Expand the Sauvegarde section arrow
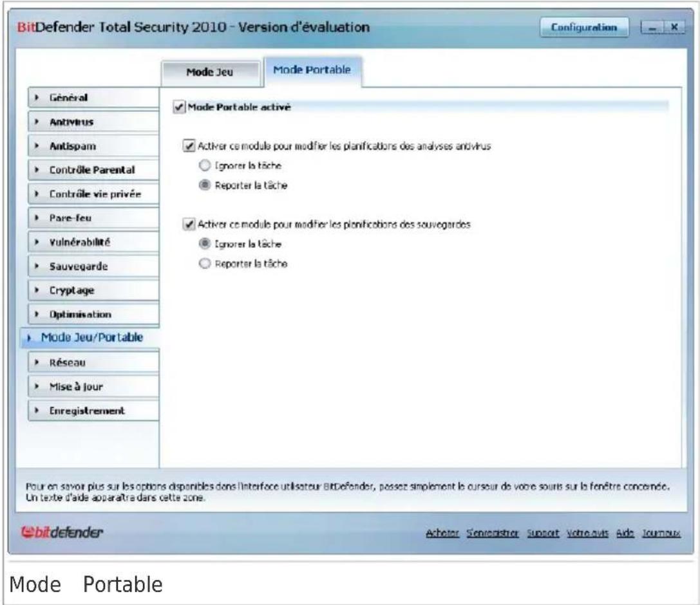The image size is (700, 605). click(x=37, y=266)
